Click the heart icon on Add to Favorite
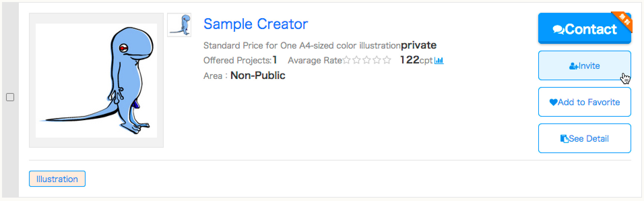Image resolution: width=644 pixels, height=201 pixels. 553,102
